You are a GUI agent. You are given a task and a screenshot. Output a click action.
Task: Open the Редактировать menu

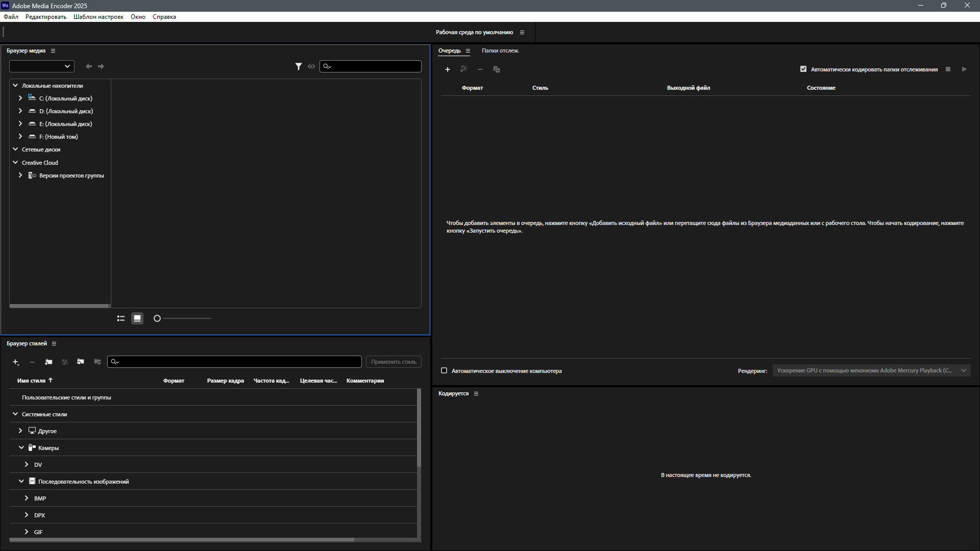click(x=46, y=17)
